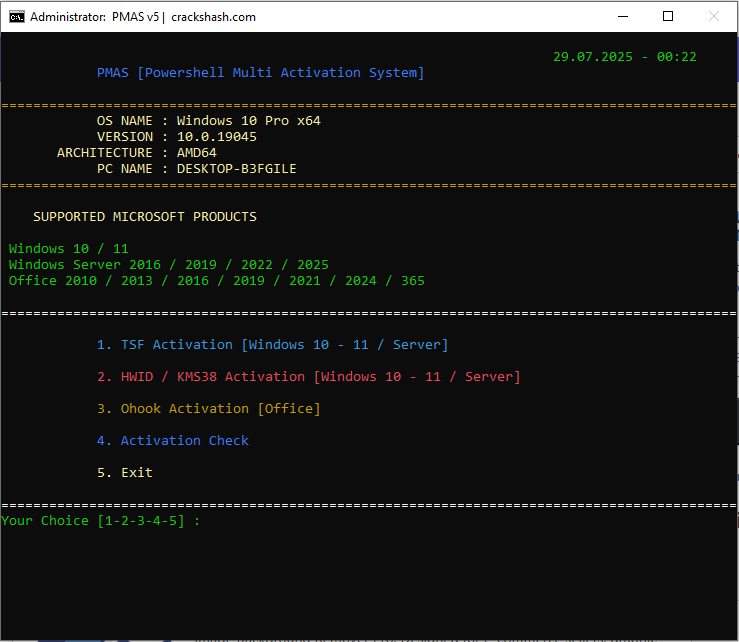Click the 'Windows Server 2016 / 2019 / 2022 / 2025' line

pos(169,265)
